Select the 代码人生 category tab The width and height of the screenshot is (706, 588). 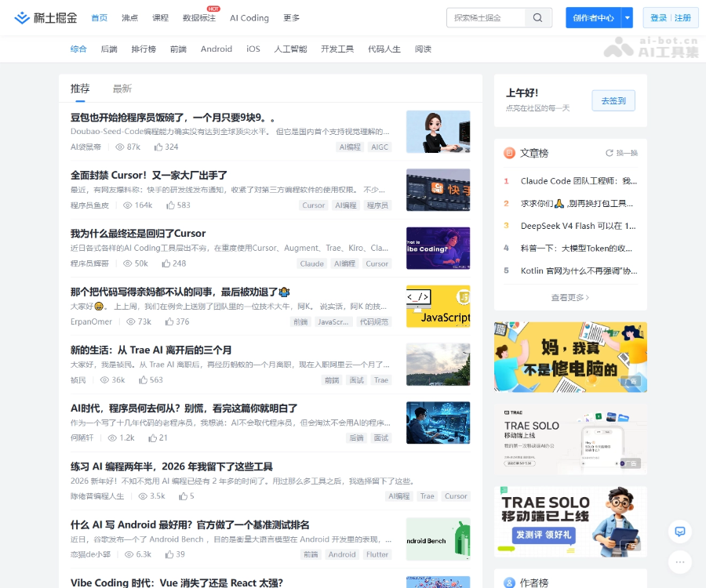[x=384, y=49]
